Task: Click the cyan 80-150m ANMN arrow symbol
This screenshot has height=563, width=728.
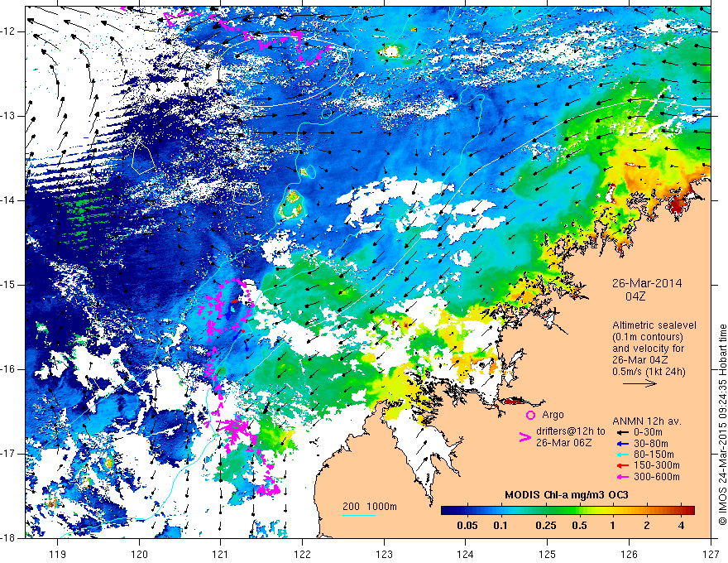Action: 623,455
